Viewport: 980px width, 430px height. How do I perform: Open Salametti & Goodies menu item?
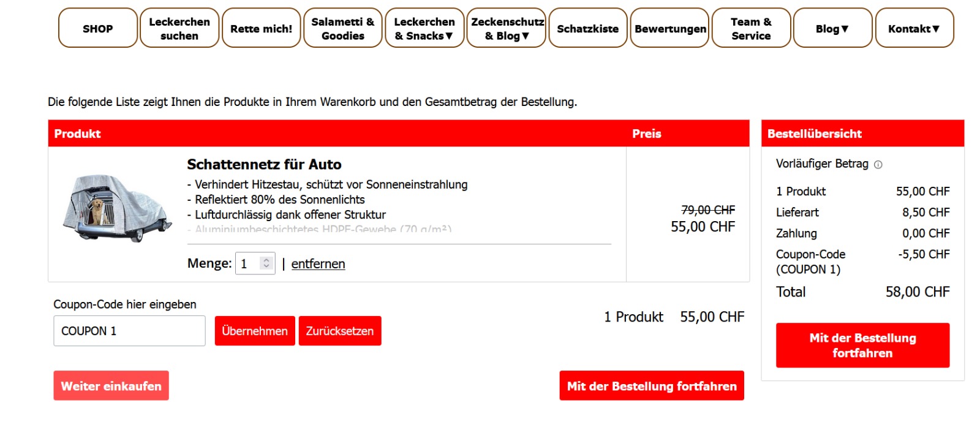tap(342, 28)
